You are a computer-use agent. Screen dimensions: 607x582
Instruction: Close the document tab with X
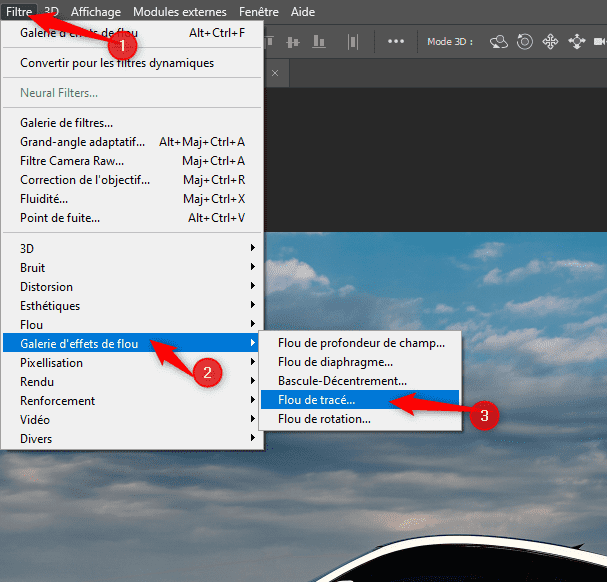click(x=275, y=73)
